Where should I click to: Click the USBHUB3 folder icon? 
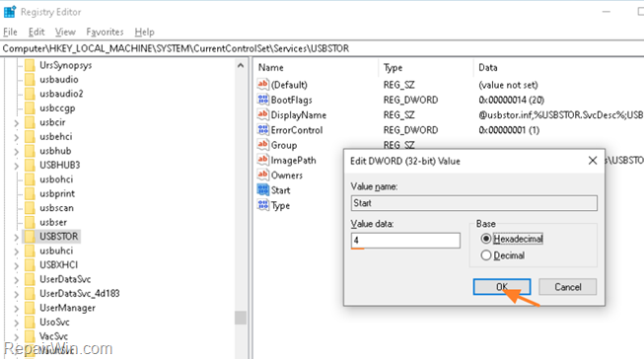click(x=30, y=165)
